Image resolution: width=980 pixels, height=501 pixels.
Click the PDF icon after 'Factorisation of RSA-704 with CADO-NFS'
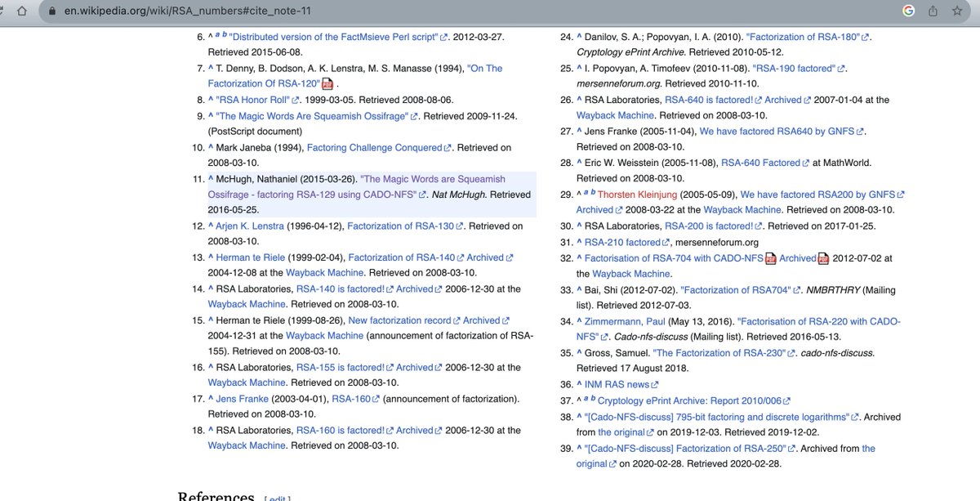pos(770,258)
